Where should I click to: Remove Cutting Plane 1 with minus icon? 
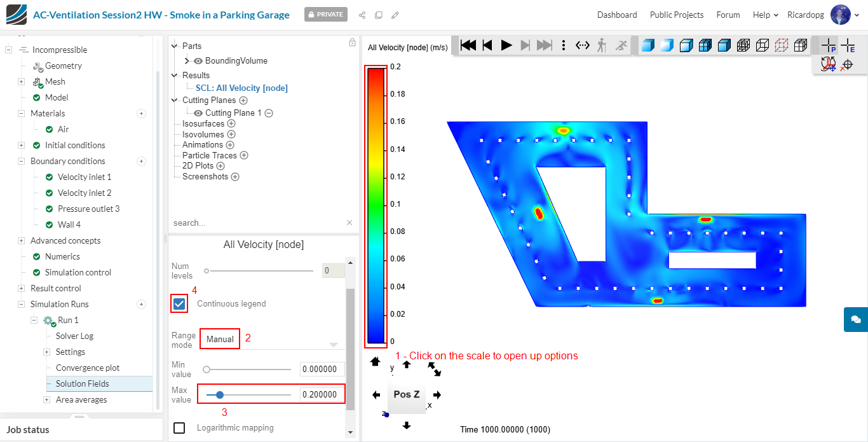click(x=269, y=113)
